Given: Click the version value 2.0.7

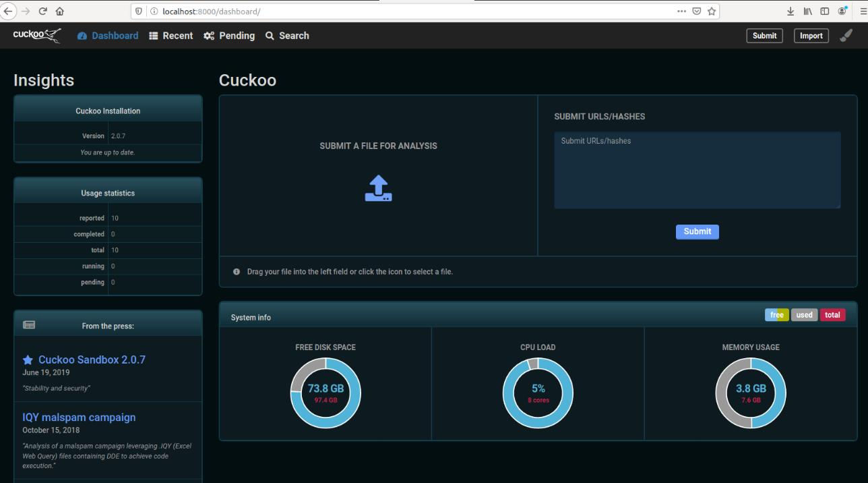Looking at the screenshot, I should (118, 136).
